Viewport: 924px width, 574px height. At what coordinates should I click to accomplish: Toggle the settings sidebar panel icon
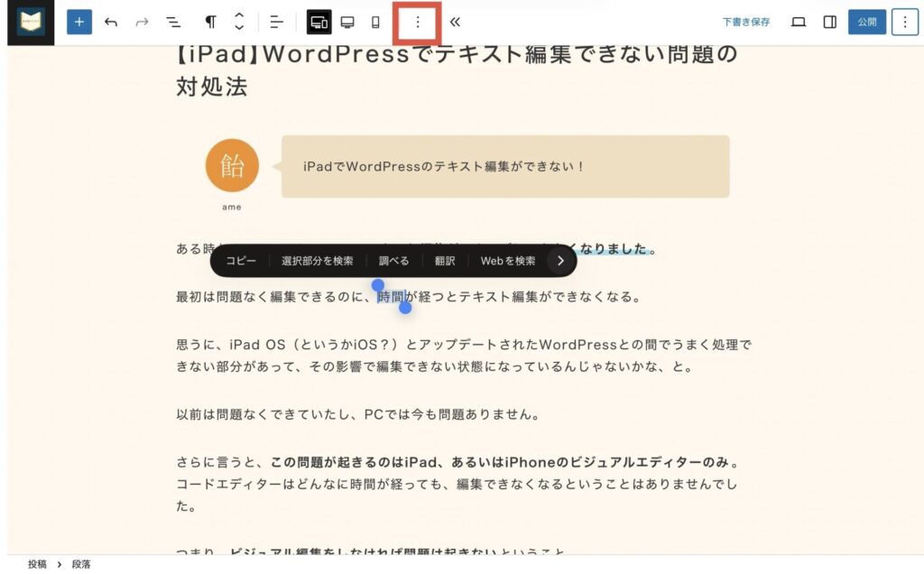pos(830,23)
